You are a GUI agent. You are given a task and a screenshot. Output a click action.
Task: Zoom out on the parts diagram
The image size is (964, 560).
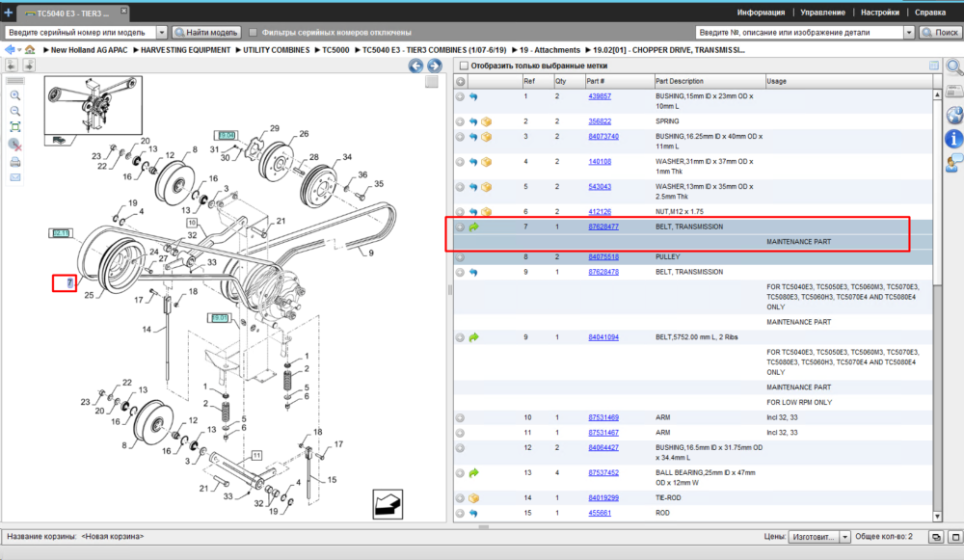tap(15, 111)
